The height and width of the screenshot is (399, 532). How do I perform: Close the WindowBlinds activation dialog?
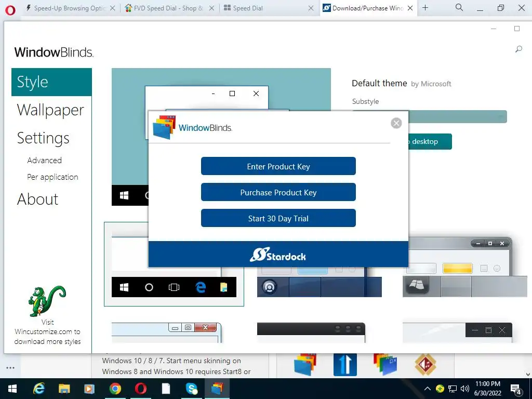(x=396, y=123)
